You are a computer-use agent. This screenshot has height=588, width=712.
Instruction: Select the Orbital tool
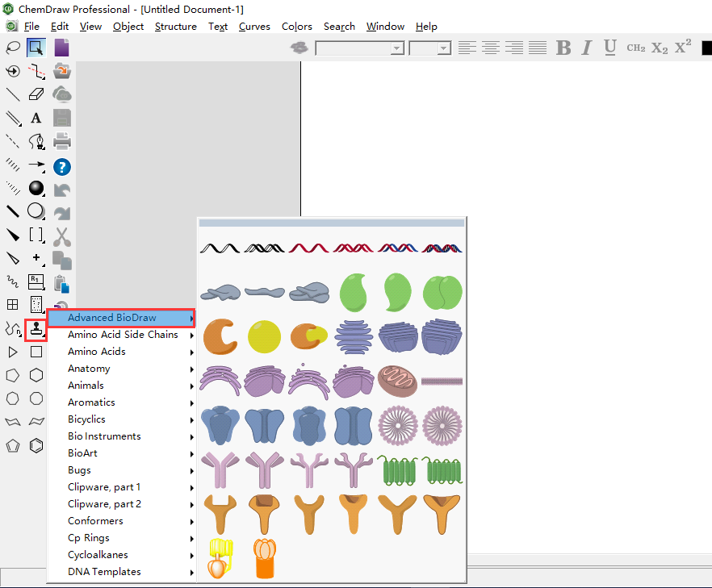pos(36,188)
